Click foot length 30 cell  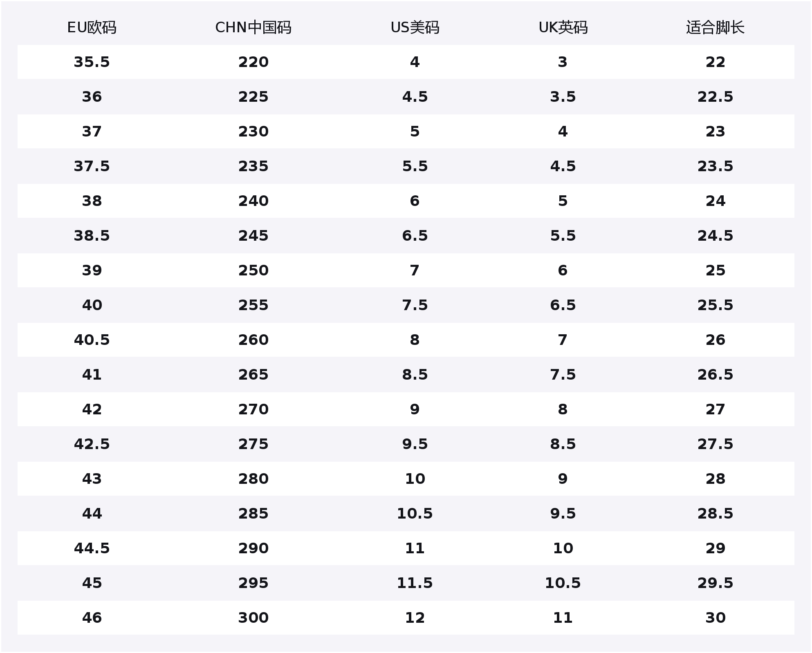[x=715, y=618]
